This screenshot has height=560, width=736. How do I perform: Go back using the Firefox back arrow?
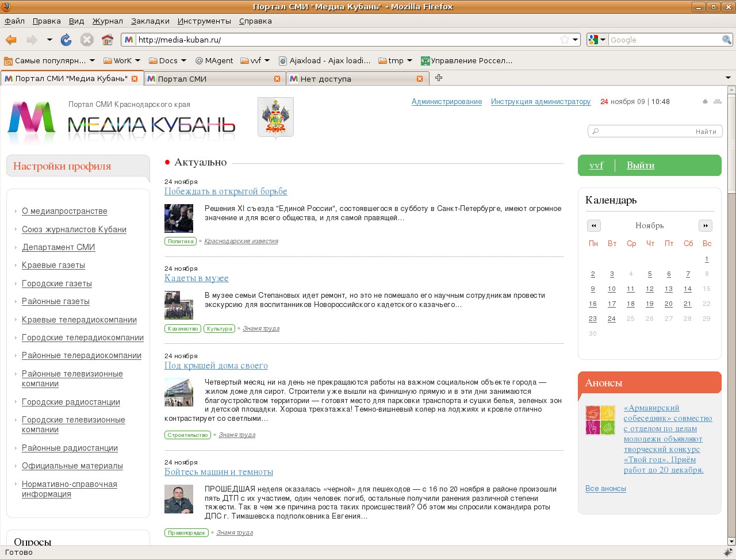(11, 40)
